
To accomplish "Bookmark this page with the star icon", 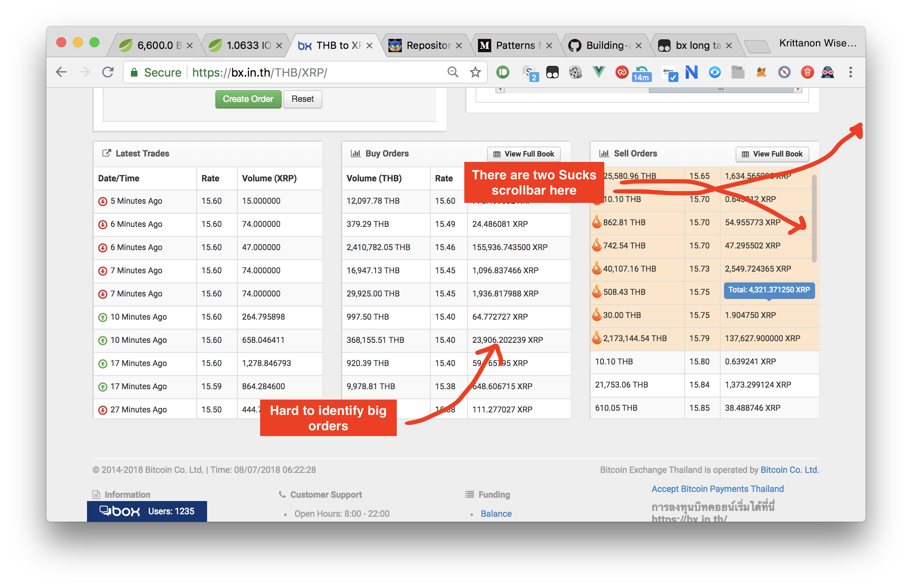I will [475, 72].
